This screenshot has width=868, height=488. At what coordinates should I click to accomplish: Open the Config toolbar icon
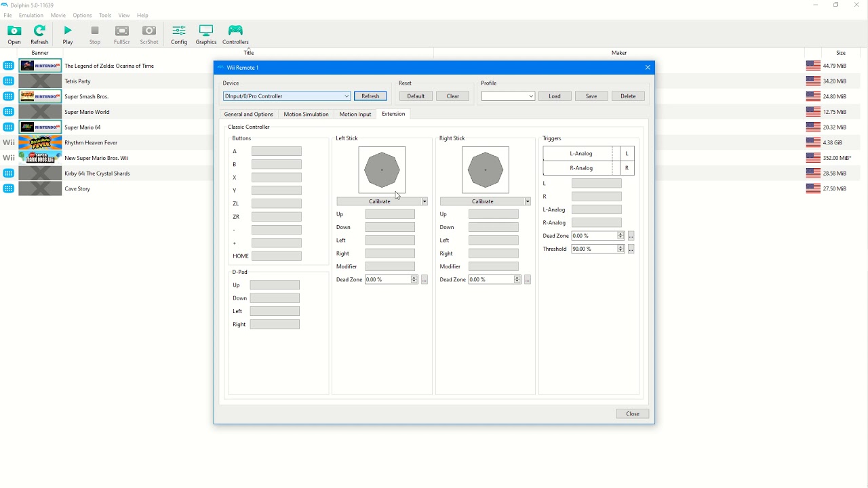pos(179,35)
